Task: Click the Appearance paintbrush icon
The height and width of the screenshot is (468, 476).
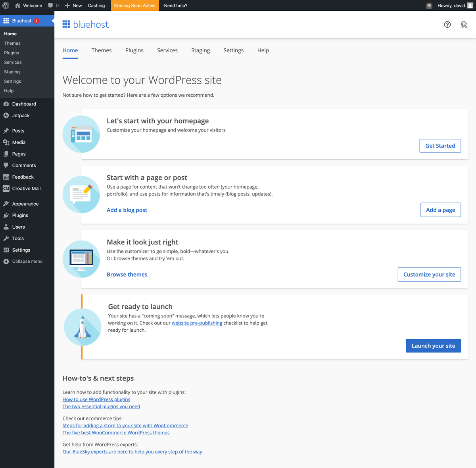Action: click(6, 204)
